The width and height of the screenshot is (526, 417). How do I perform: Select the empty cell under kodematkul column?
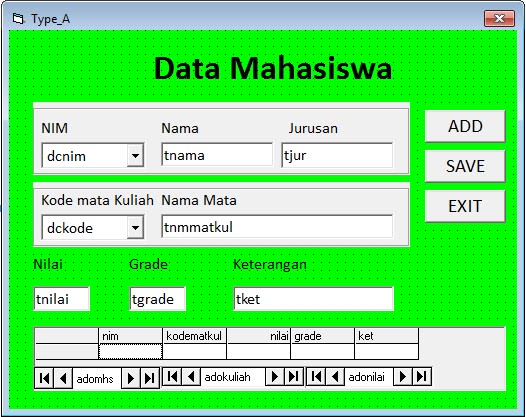[195, 352]
